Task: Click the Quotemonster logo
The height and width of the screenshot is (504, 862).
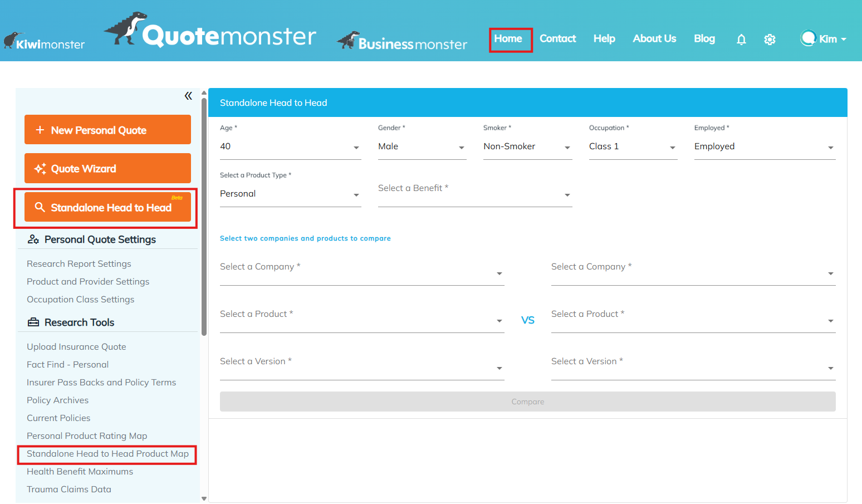Action: [210, 31]
